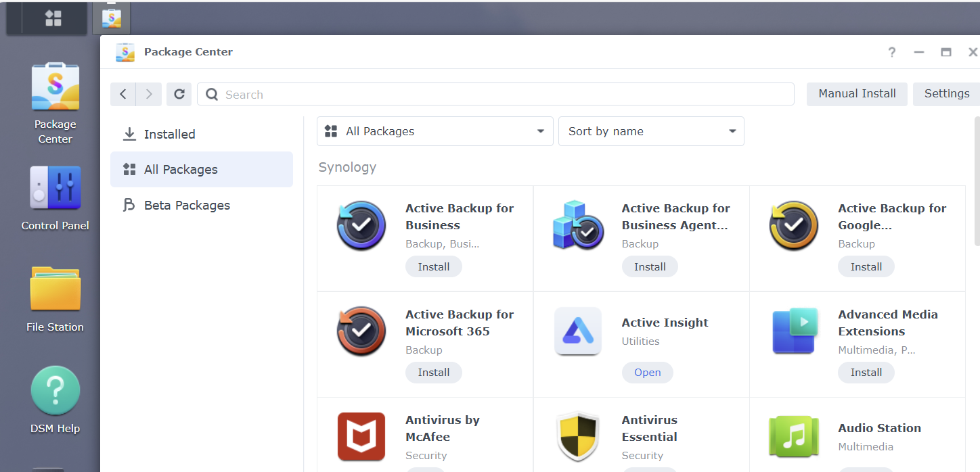Open Active Insight package

click(x=648, y=372)
